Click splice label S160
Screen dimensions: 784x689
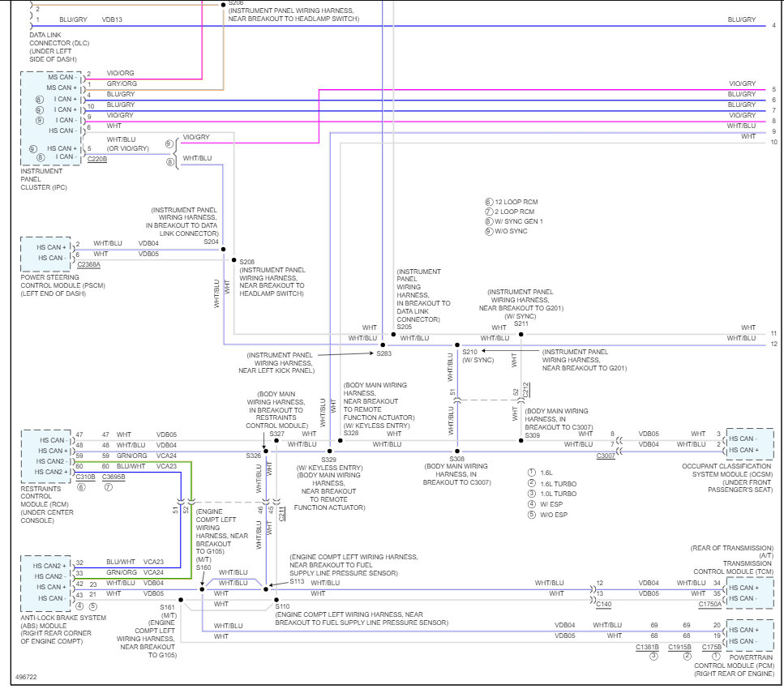click(203, 567)
